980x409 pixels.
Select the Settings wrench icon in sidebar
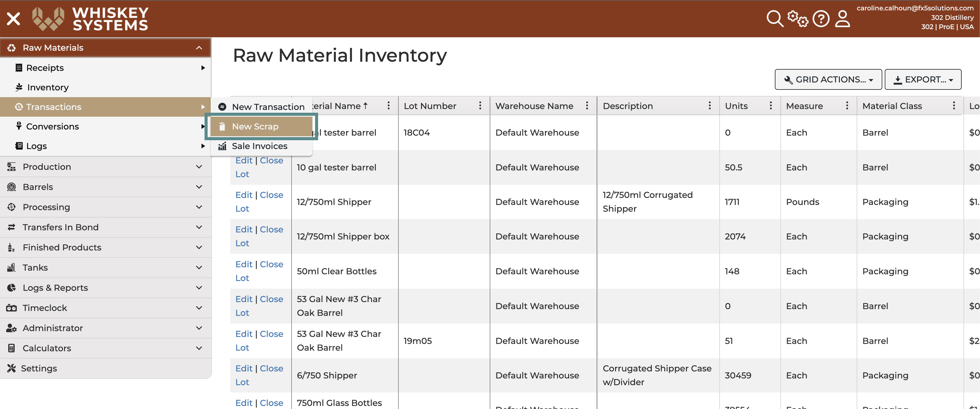(11, 368)
